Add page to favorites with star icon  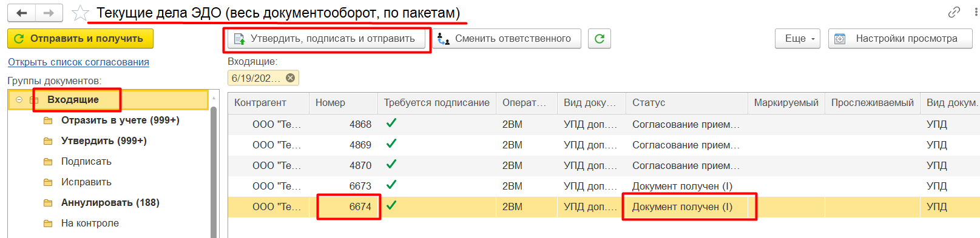click(80, 13)
